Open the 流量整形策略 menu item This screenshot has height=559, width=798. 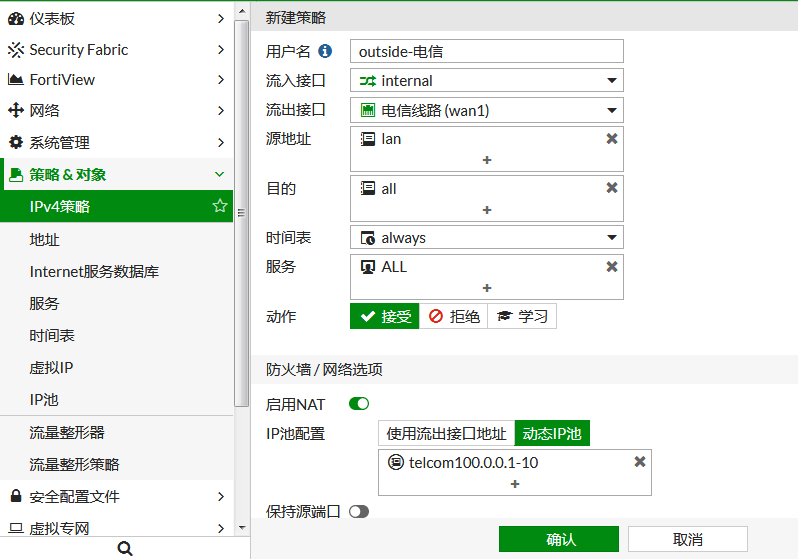[75, 464]
